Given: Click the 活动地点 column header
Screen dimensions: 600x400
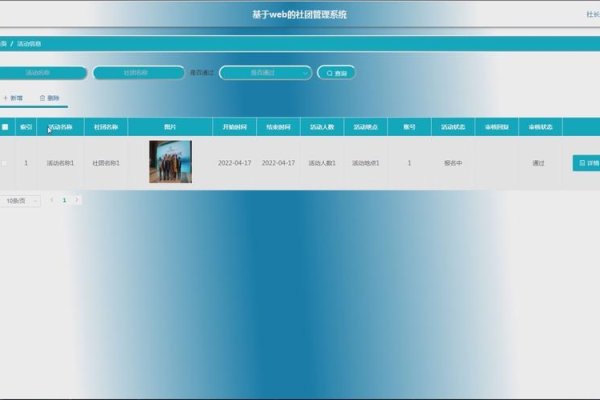Looking at the screenshot, I should (365, 127).
